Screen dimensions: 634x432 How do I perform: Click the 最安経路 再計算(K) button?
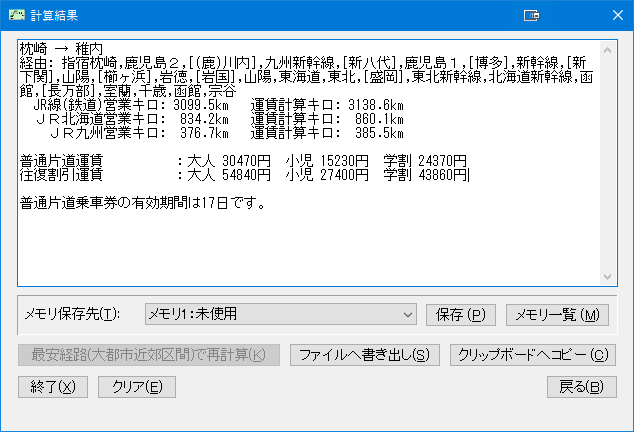click(148, 355)
